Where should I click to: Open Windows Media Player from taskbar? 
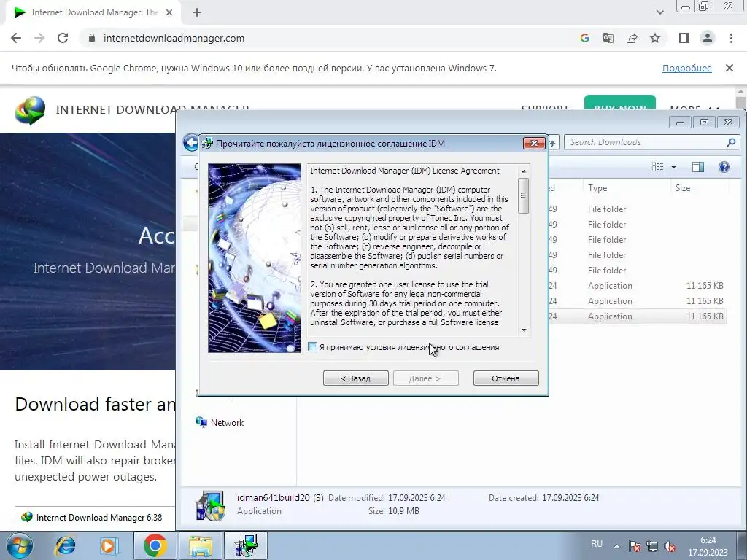[x=109, y=545]
